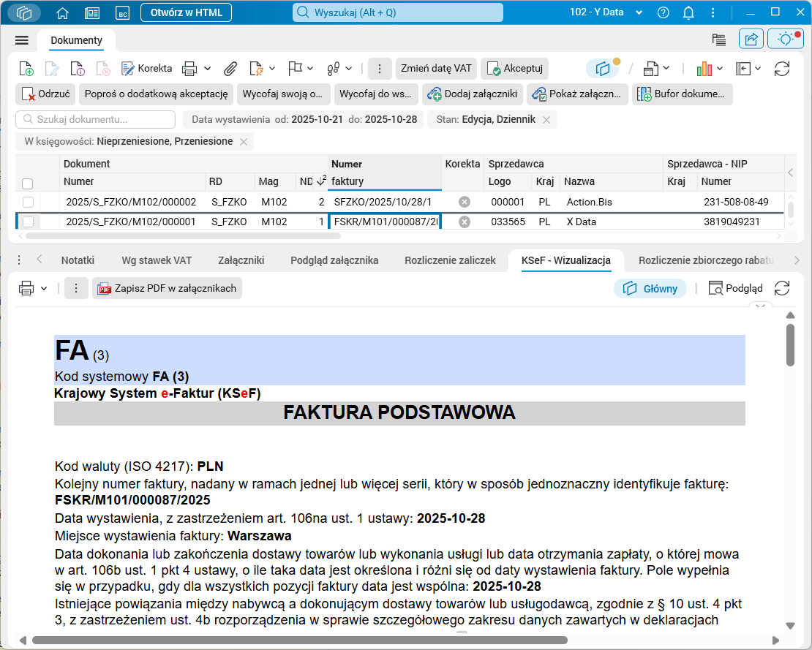
Task: Click Zapisz PDF w załącznikach
Action: (168, 288)
